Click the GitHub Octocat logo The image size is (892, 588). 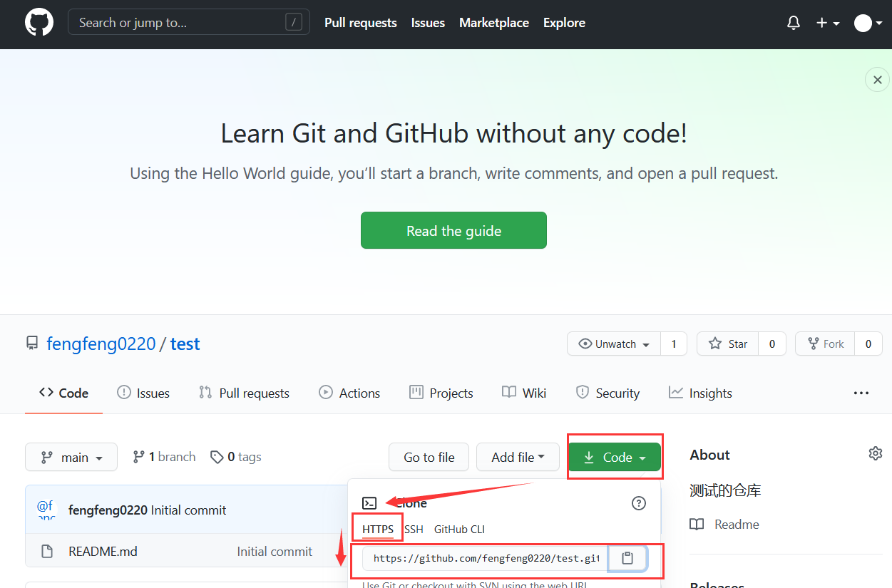(39, 23)
